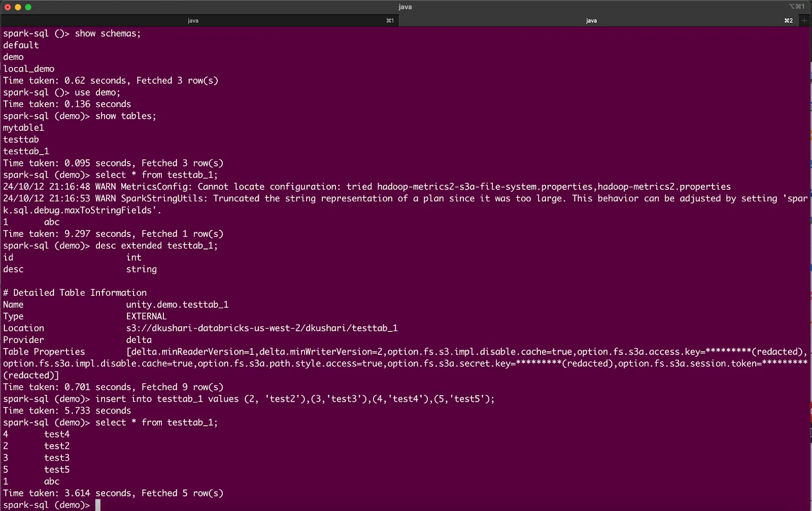
Task: Click the blinking cursor at the prompt
Action: [x=96, y=505]
